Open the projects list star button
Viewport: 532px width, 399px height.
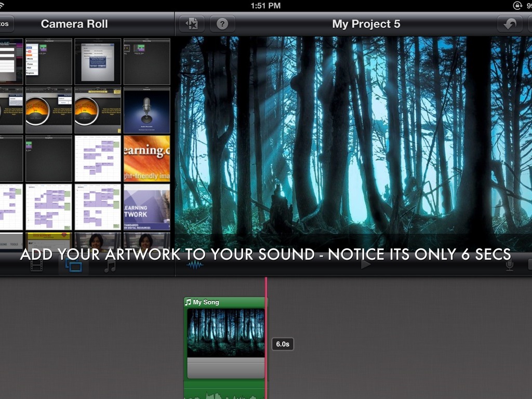coord(192,24)
